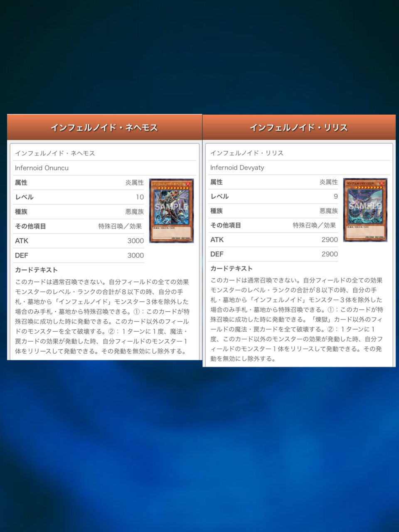
Task: Select ATK value 2900
Action: click(330, 239)
